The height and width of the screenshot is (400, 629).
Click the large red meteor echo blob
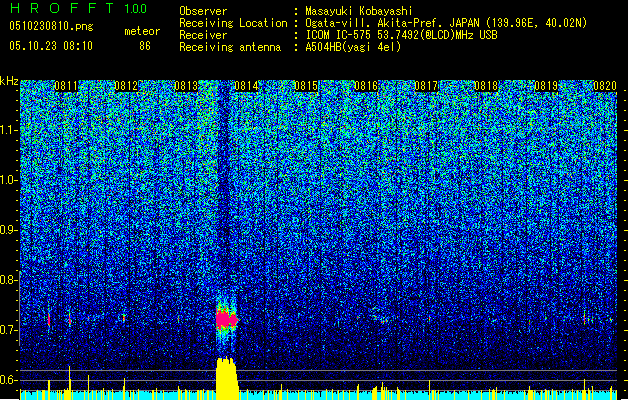[x=227, y=320]
